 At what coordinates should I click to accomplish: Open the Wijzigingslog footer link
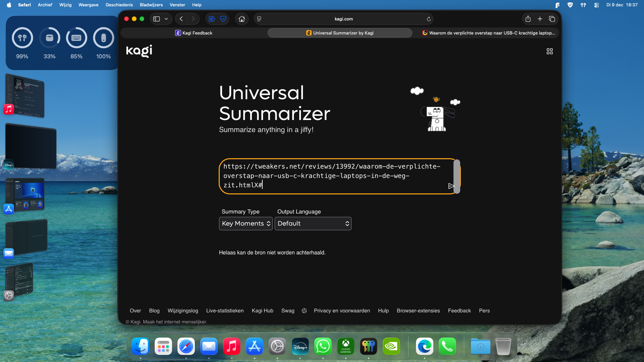pos(183,311)
